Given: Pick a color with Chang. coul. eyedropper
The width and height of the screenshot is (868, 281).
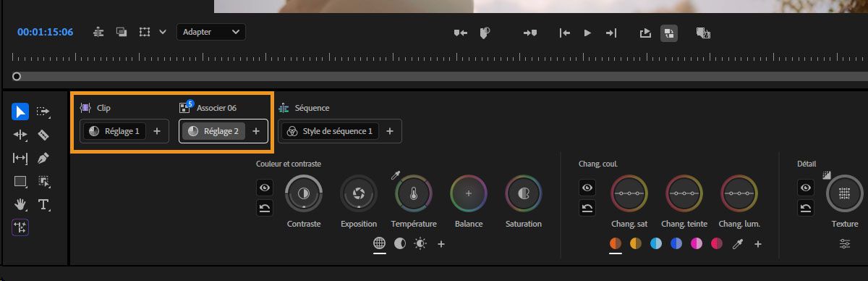Looking at the screenshot, I should [x=738, y=243].
